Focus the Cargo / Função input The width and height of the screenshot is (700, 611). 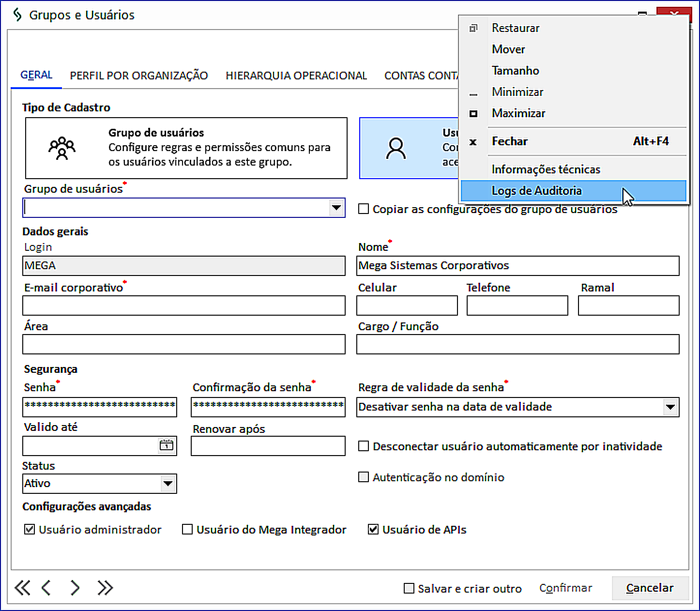pos(518,344)
